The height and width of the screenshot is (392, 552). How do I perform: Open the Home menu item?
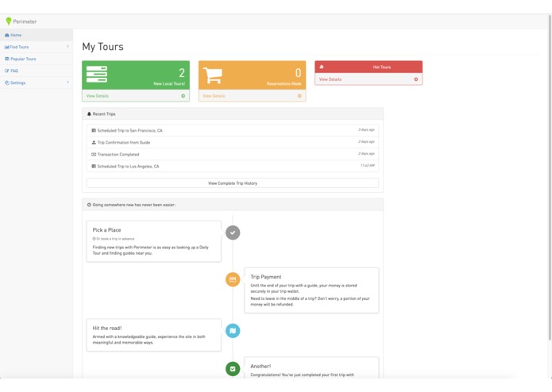click(37, 35)
